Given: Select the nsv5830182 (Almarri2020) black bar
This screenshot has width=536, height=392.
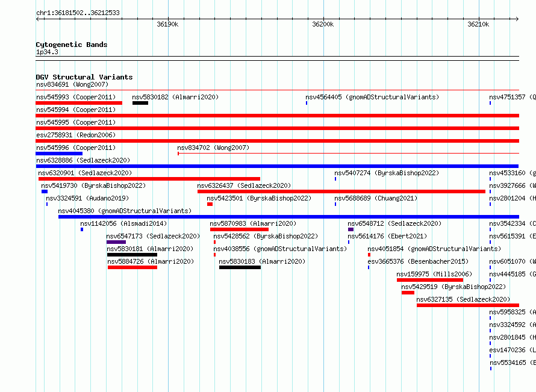Looking at the screenshot, I should (x=140, y=103).
